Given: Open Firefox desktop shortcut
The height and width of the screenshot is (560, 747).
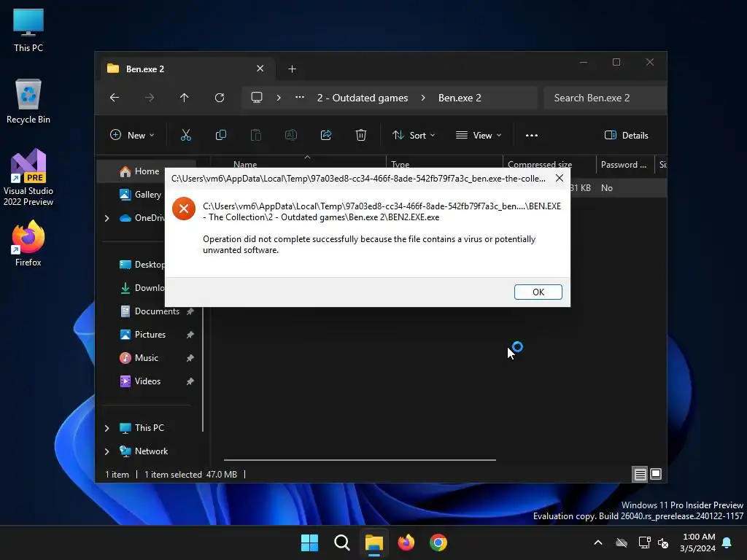Looking at the screenshot, I should [x=28, y=244].
